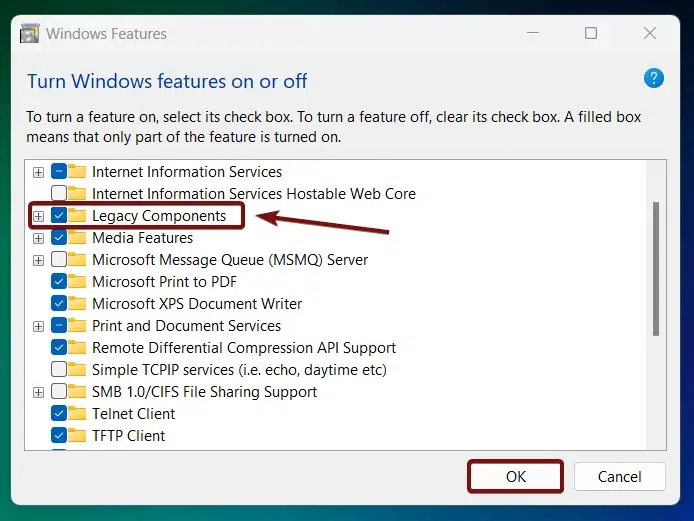The image size is (694, 521).
Task: Expand Microsoft Message Queue (MSMQ) Server node
Action: click(x=39, y=260)
